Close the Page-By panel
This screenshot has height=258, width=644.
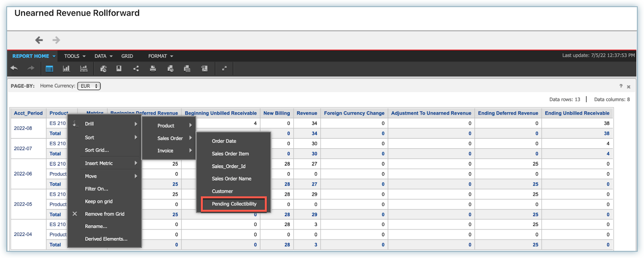[629, 87]
